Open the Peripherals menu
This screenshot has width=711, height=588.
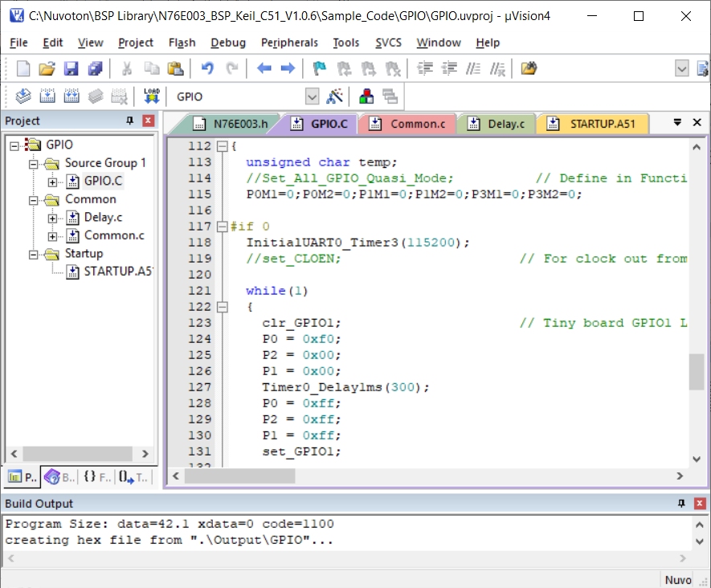click(289, 43)
